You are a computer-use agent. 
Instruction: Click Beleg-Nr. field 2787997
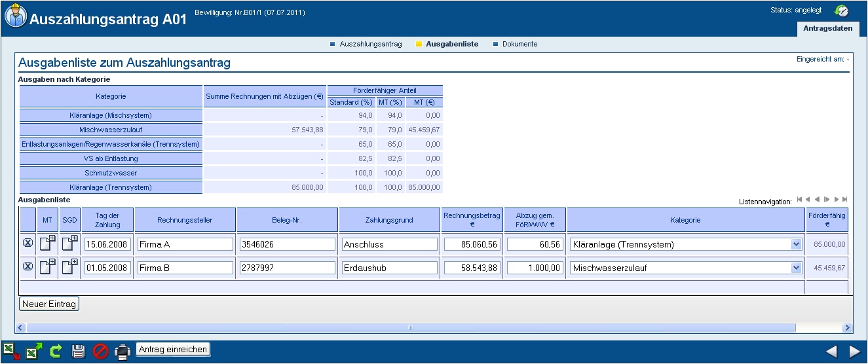(288, 267)
